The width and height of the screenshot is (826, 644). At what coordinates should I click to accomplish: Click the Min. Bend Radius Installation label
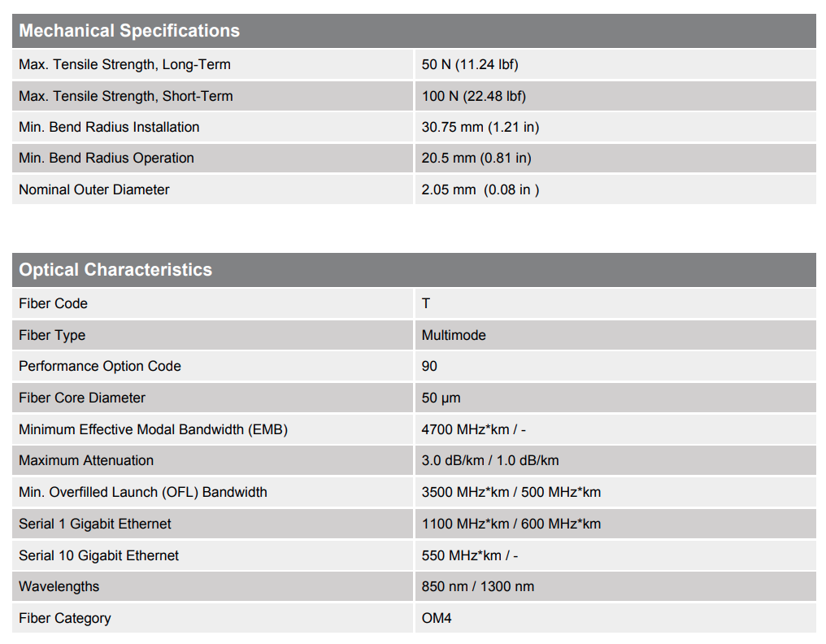pos(109,127)
